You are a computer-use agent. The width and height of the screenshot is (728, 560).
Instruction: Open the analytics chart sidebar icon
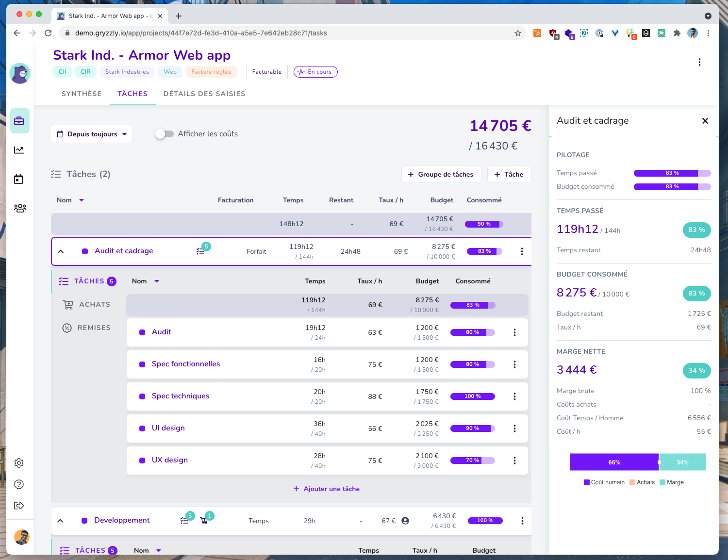[19, 150]
